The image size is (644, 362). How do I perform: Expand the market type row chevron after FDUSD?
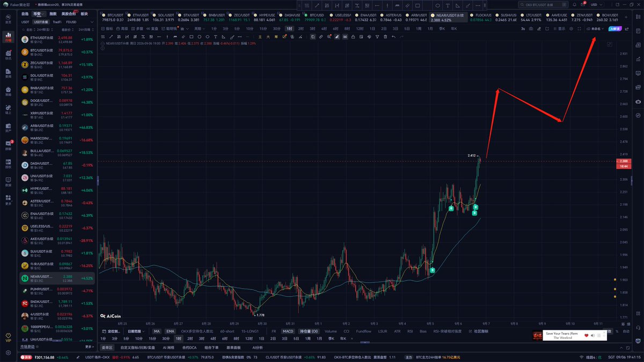coord(92,22)
